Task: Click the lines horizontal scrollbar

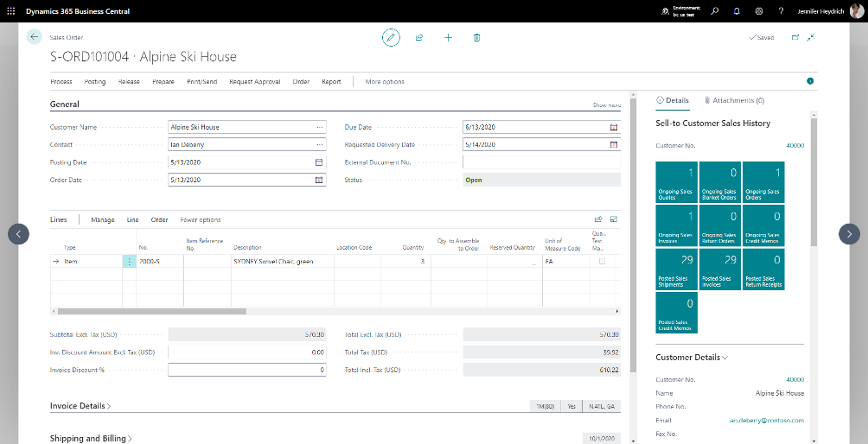Action: [151, 311]
